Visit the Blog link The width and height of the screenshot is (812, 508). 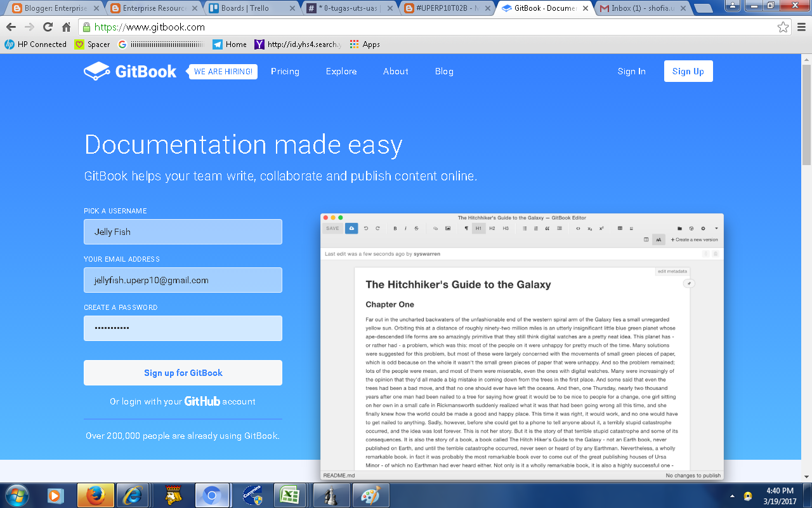[444, 71]
